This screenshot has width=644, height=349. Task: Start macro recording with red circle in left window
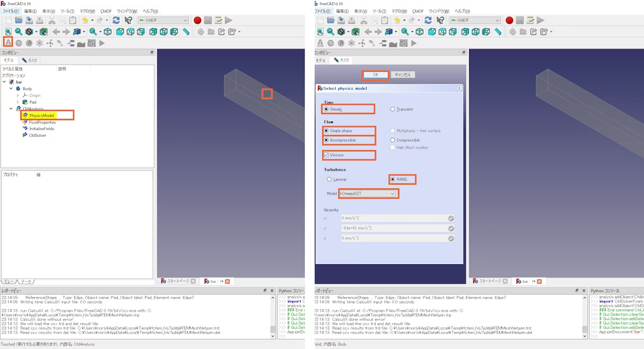[197, 20]
